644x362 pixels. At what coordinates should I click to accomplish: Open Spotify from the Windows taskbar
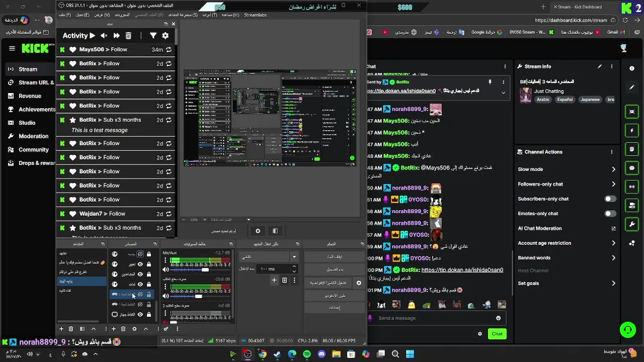307,354
